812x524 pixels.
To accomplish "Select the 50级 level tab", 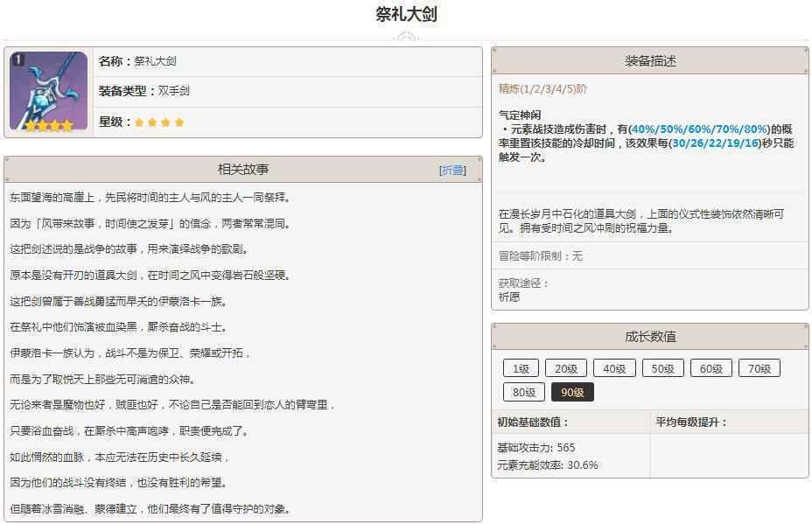I will (x=663, y=368).
